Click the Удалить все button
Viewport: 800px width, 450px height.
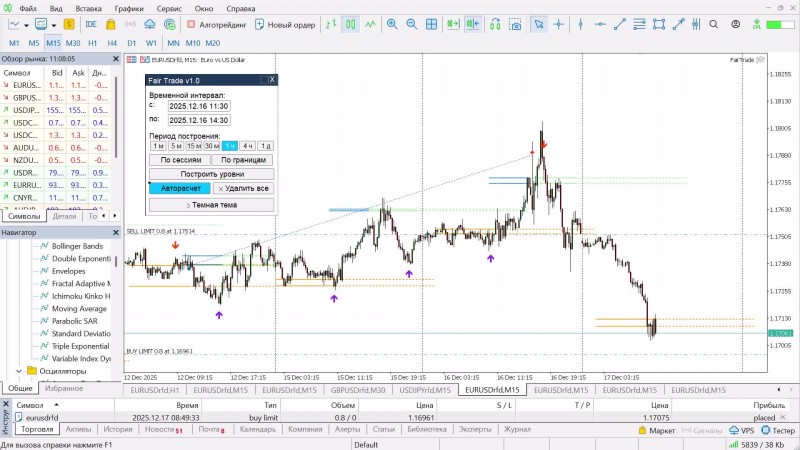click(243, 188)
